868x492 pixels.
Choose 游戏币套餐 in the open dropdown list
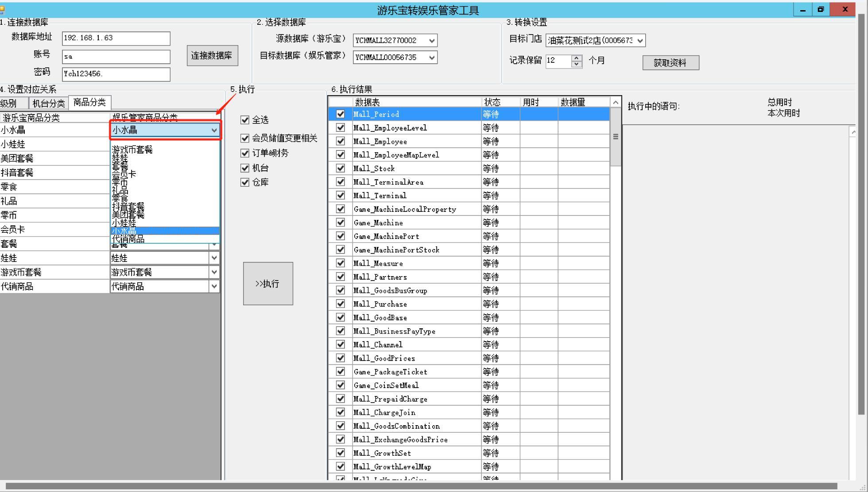(x=165, y=150)
